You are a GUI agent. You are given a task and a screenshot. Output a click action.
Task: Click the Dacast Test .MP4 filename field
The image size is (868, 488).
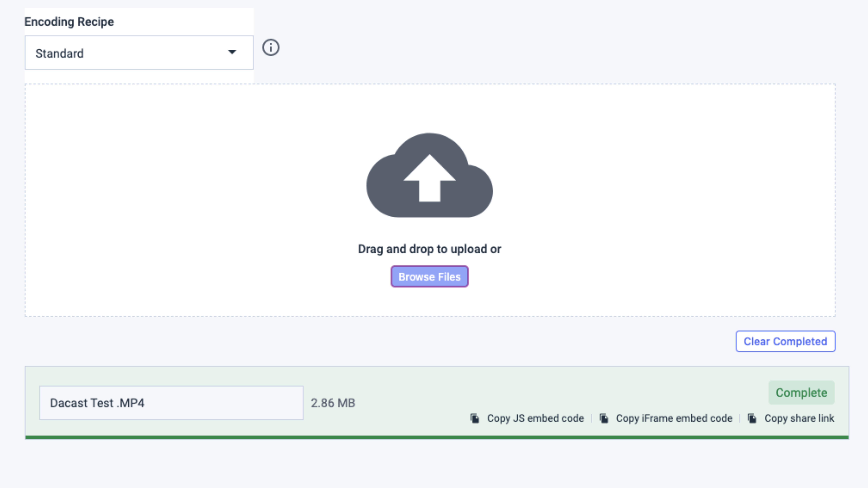pyautogui.click(x=172, y=403)
